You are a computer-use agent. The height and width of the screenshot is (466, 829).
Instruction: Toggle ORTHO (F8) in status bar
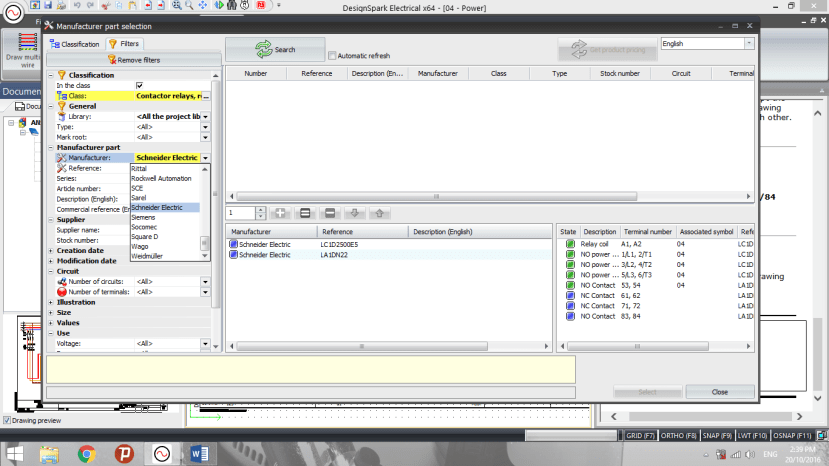[x=678, y=435]
